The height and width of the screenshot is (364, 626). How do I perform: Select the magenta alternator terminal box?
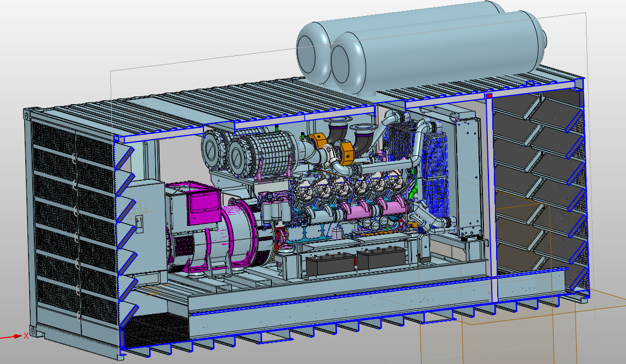[203, 204]
